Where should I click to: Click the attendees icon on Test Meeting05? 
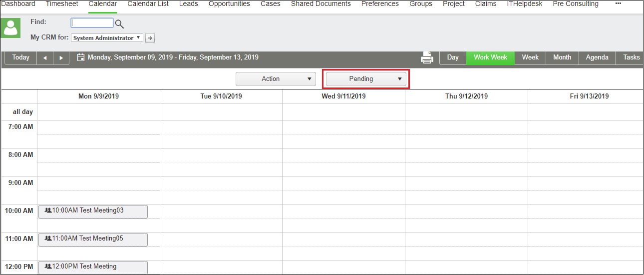pyautogui.click(x=48, y=238)
